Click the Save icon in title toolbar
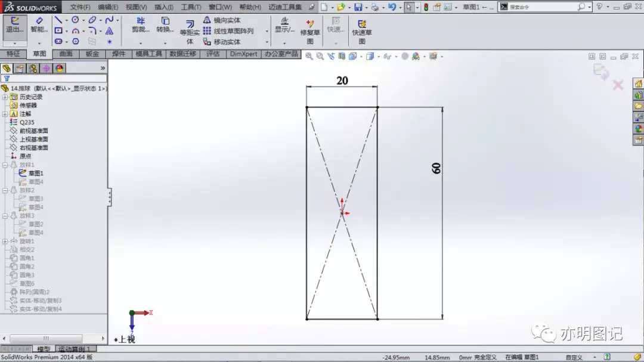The image size is (644, 362). click(358, 7)
